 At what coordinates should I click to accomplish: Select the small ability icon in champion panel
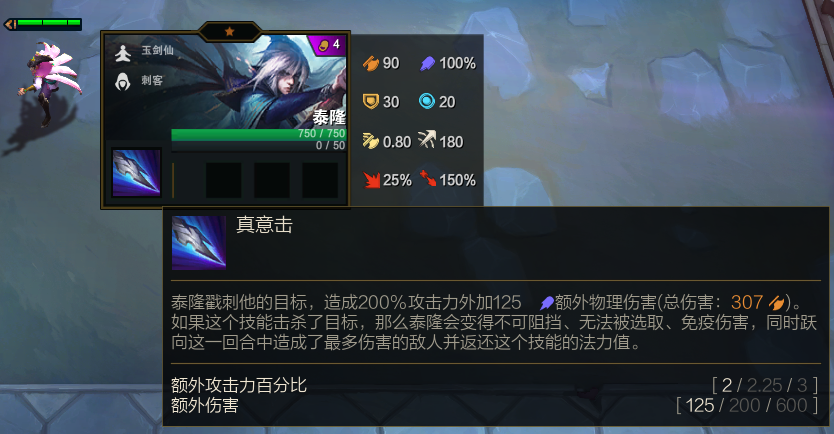coord(136,173)
